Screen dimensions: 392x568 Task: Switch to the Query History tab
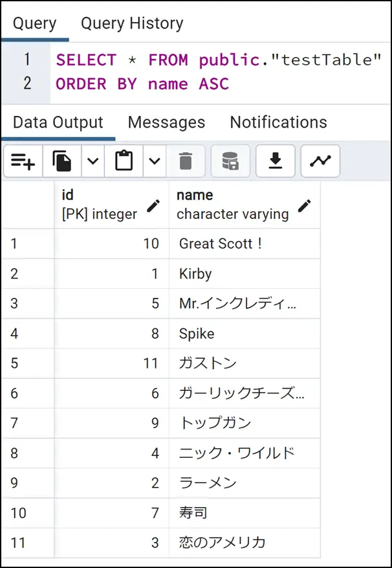tap(132, 24)
